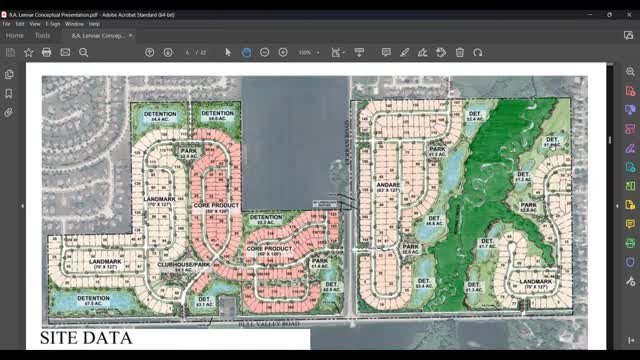Expand the left navigation pane arrow
The image size is (640, 360).
point(22,206)
